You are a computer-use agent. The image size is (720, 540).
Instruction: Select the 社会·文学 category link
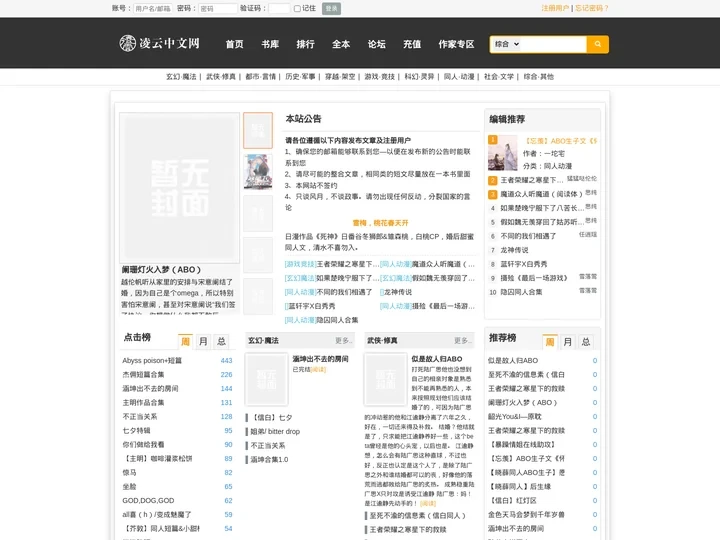pos(499,77)
